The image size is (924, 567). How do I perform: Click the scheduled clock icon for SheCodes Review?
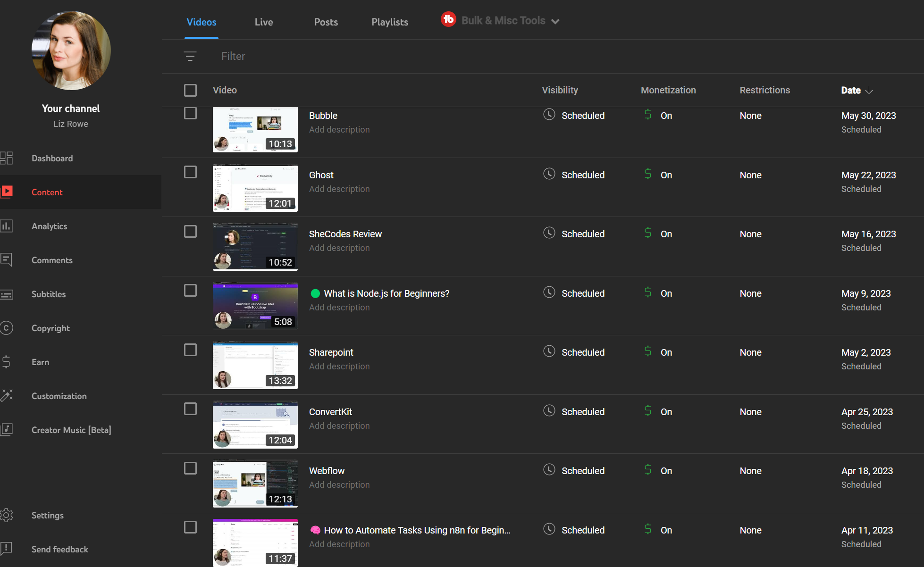coord(549,233)
